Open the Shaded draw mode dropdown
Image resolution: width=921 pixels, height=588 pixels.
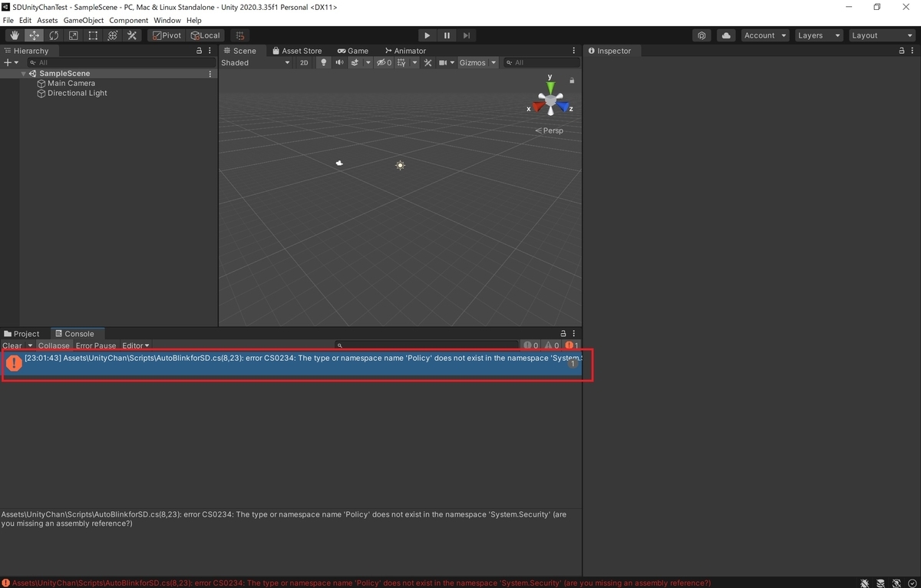coord(256,63)
